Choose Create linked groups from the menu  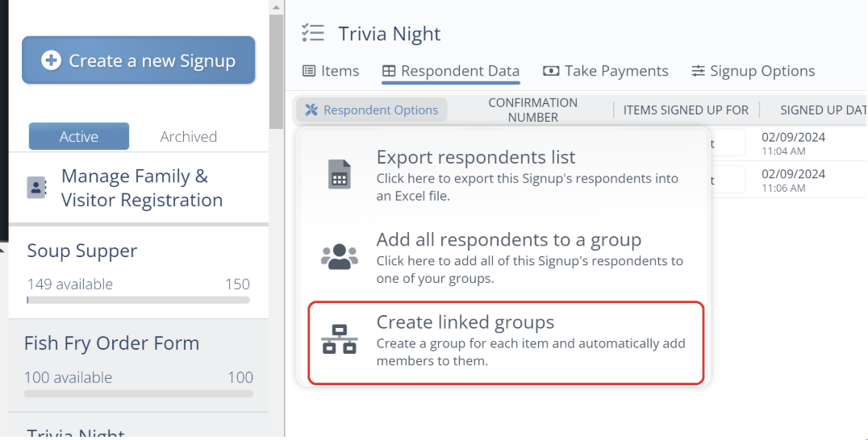pos(506,342)
